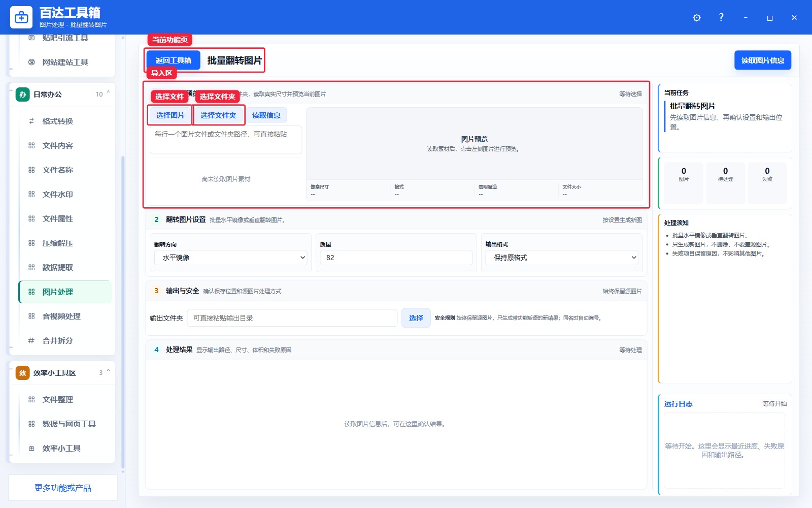Click the blue 读取图片信息 button
This screenshot has width=812, height=508.
point(763,60)
